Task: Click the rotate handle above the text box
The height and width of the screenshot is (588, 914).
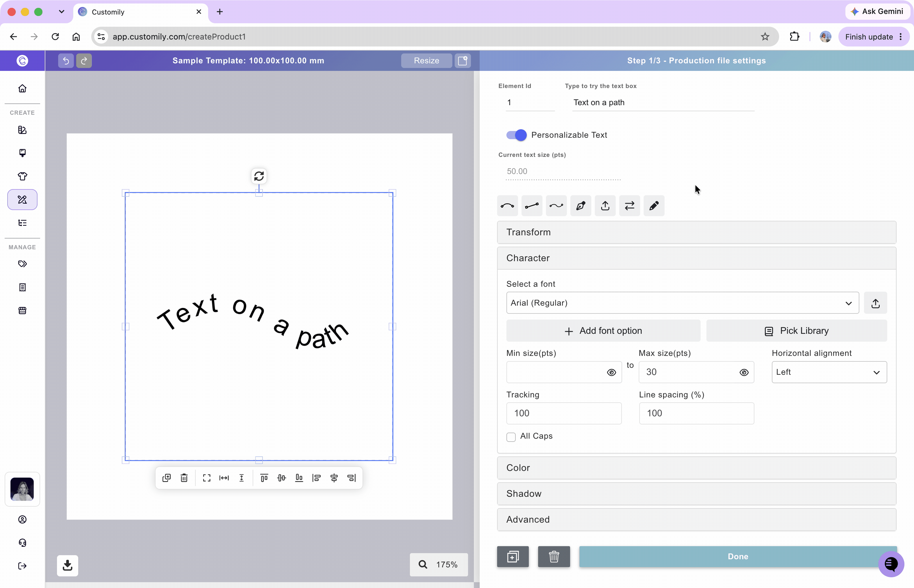Action: click(259, 176)
